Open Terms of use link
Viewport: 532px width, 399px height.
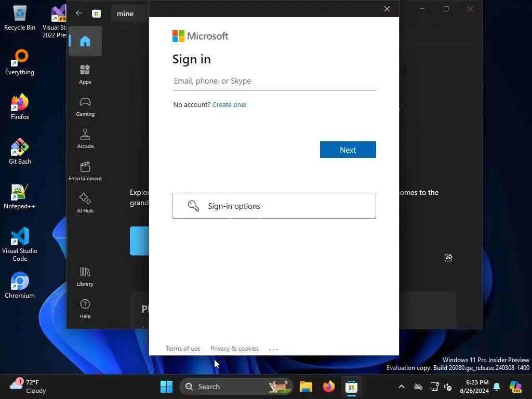pos(183,349)
